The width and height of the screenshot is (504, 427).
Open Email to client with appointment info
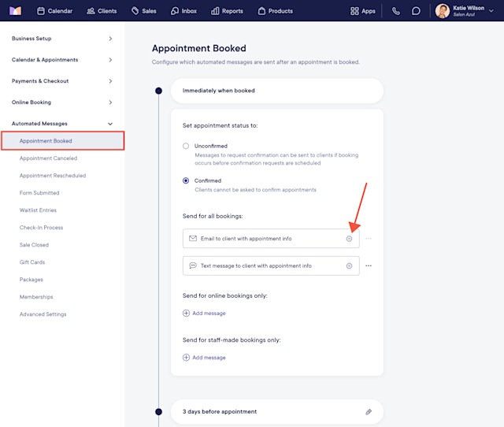[x=271, y=239]
